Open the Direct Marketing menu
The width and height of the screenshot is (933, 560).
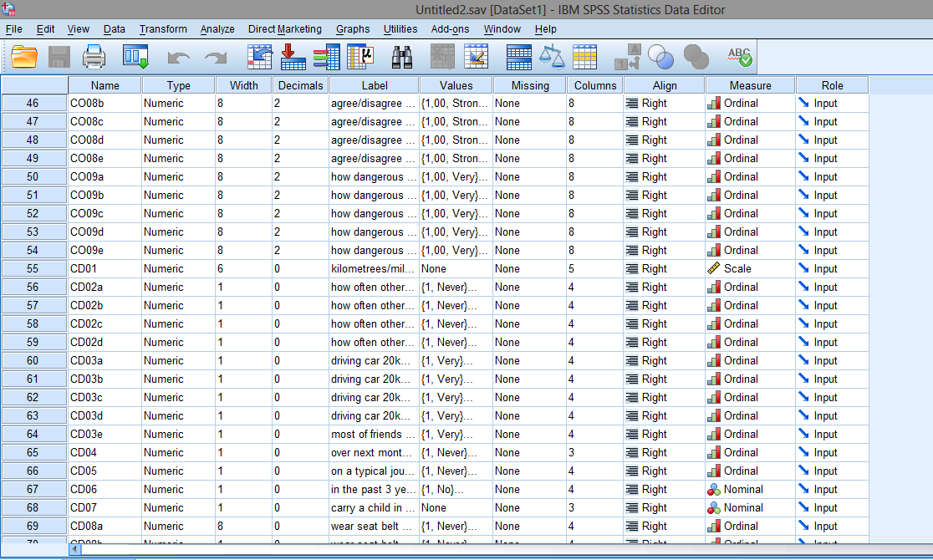point(284,29)
